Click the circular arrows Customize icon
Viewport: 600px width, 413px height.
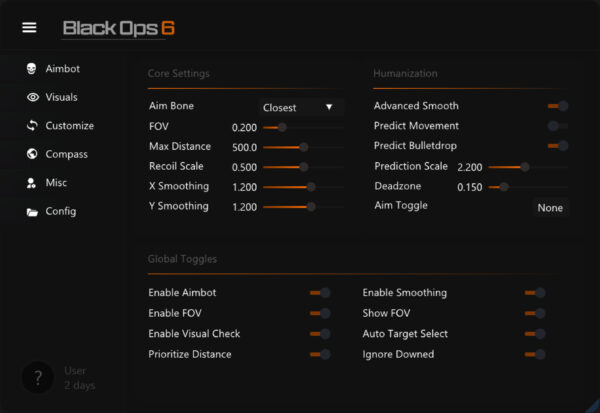32,126
